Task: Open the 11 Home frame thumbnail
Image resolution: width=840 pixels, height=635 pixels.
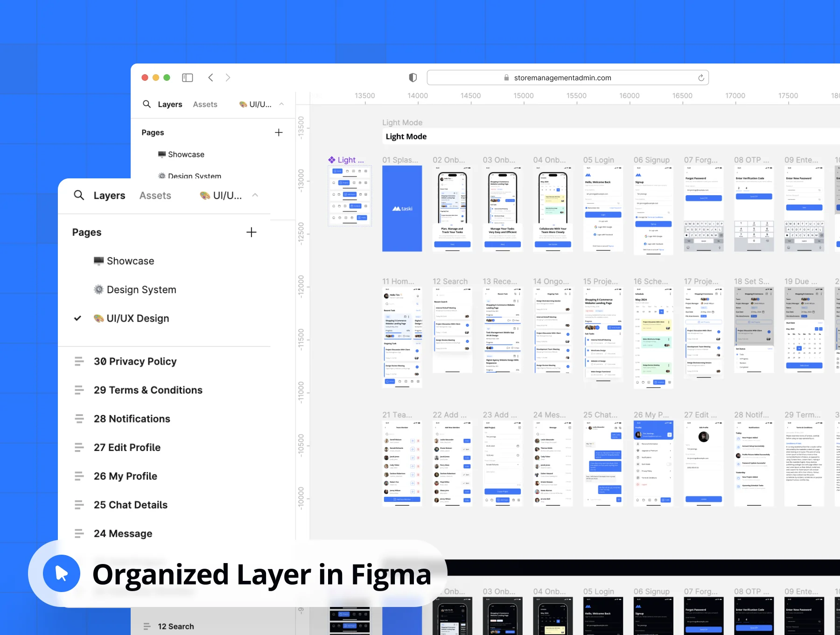Action: [402, 337]
